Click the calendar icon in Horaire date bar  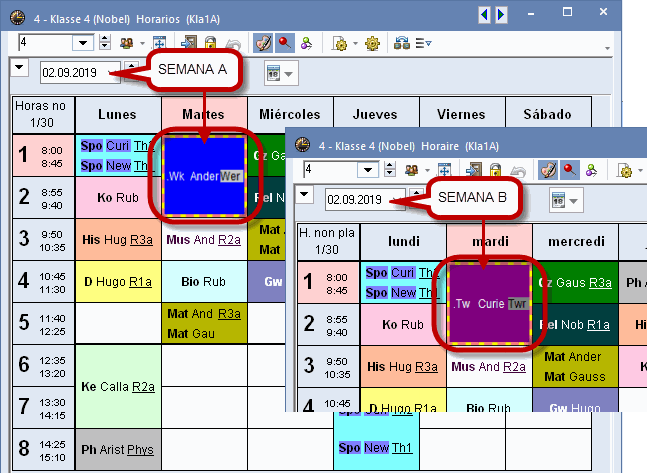[x=559, y=201]
